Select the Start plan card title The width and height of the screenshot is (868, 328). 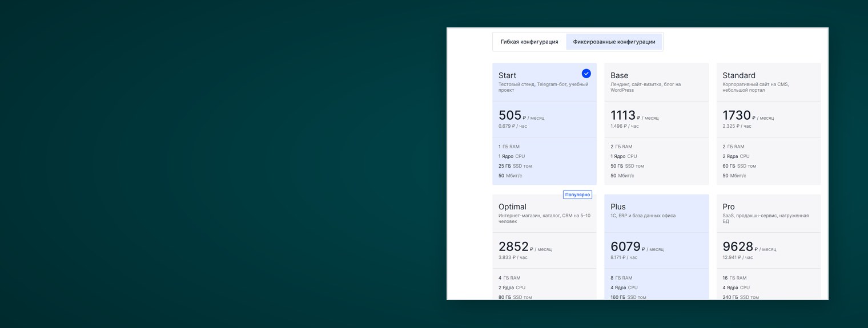(x=507, y=75)
